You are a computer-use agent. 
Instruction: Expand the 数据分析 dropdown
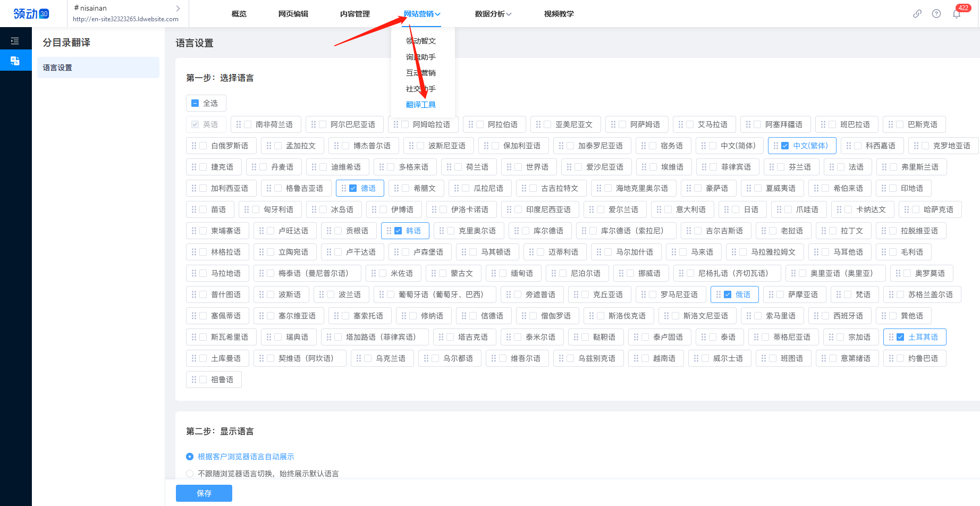(492, 14)
